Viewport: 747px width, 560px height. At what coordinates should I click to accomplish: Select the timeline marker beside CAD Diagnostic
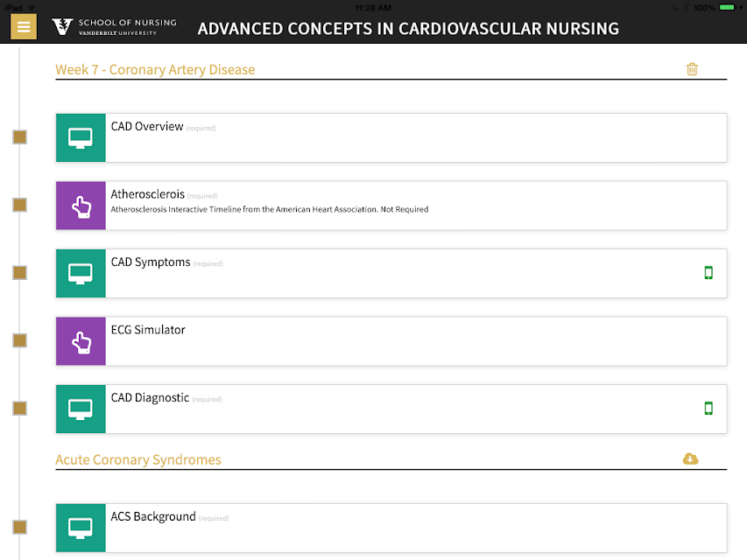[x=19, y=408]
